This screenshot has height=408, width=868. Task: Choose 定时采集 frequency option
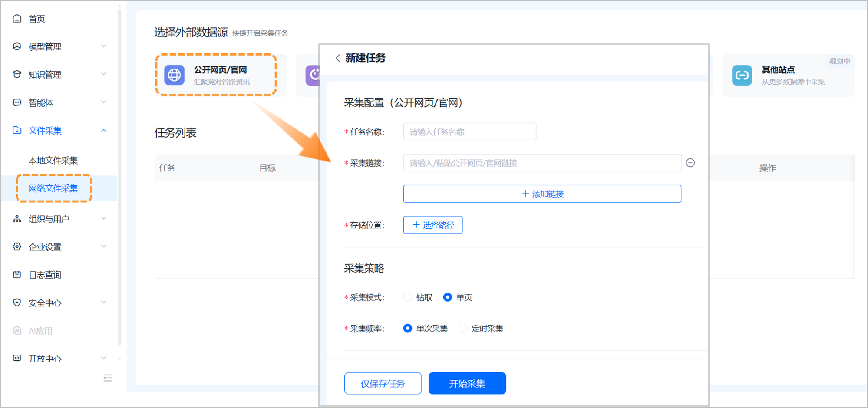pos(463,329)
